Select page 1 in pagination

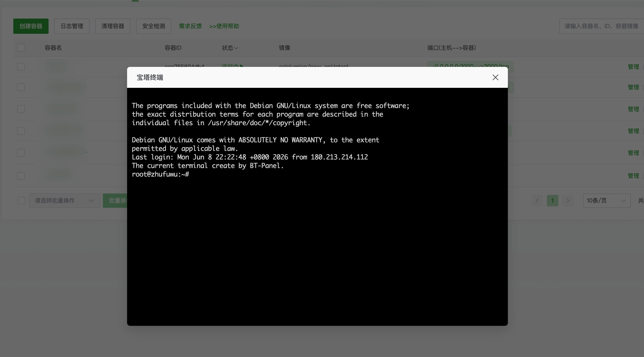553,200
